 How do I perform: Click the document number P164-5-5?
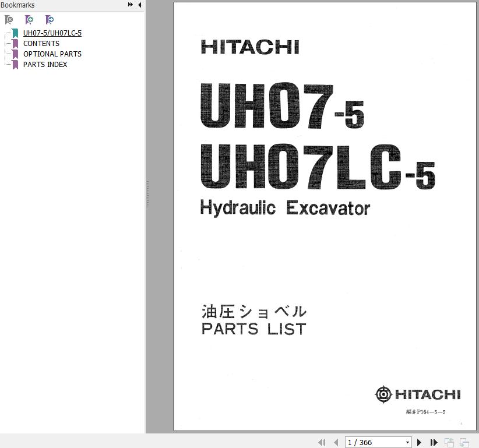pos(425,412)
